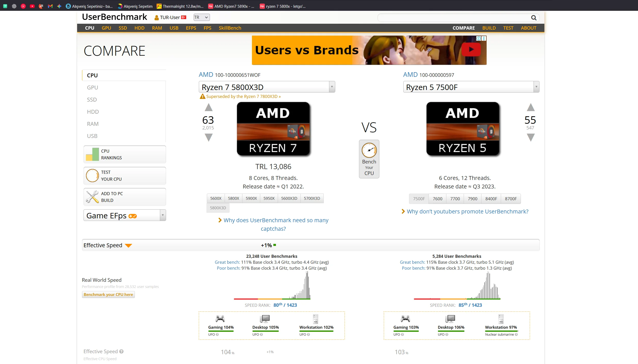The width and height of the screenshot is (638, 364).
Task: Click Add to PC Build tools icon
Action: pos(92,197)
